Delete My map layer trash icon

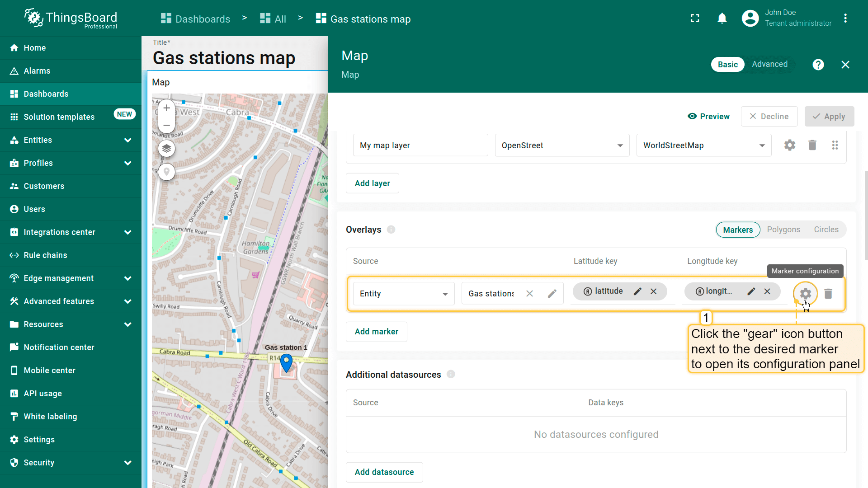click(812, 145)
